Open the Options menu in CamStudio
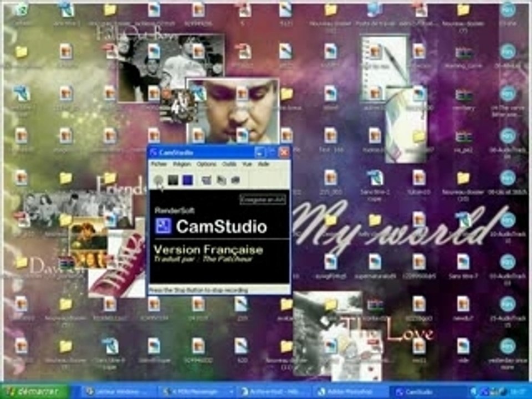This screenshot has width=532, height=399. point(206,164)
